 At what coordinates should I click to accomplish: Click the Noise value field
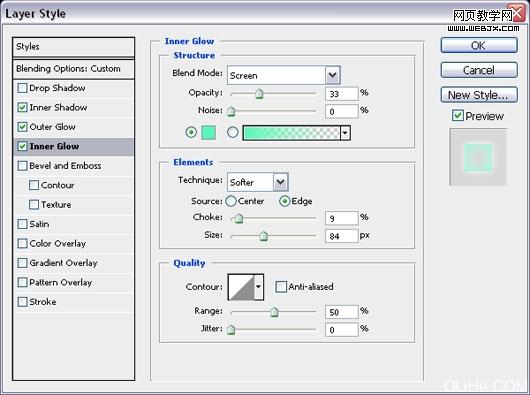tap(341, 111)
